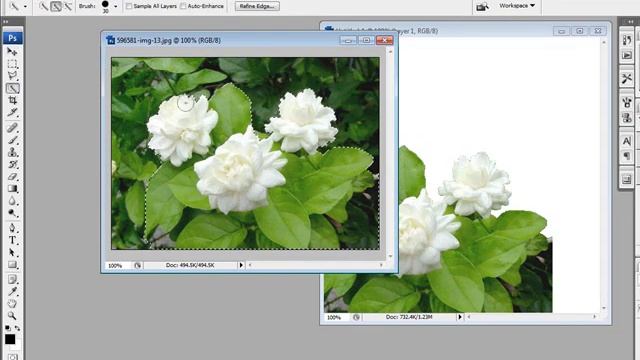Screen dimensions: 640x360
Task: Select the Pen tool
Action: click(12, 228)
